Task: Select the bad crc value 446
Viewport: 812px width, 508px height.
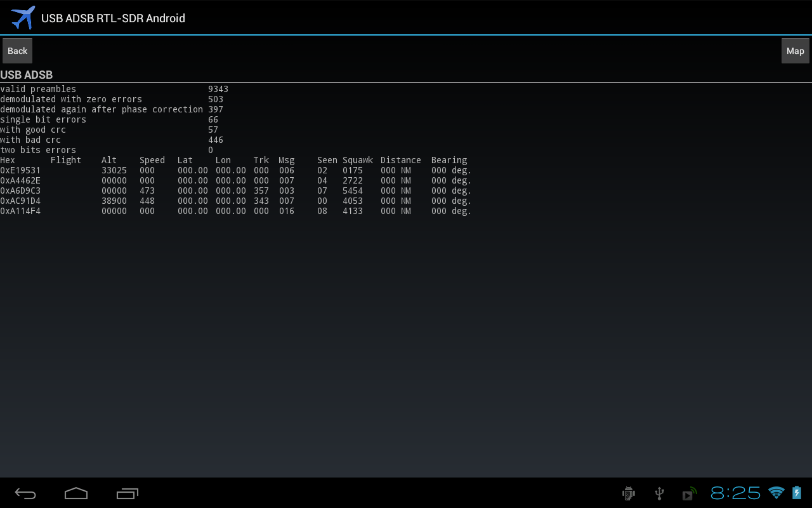Action: point(216,140)
